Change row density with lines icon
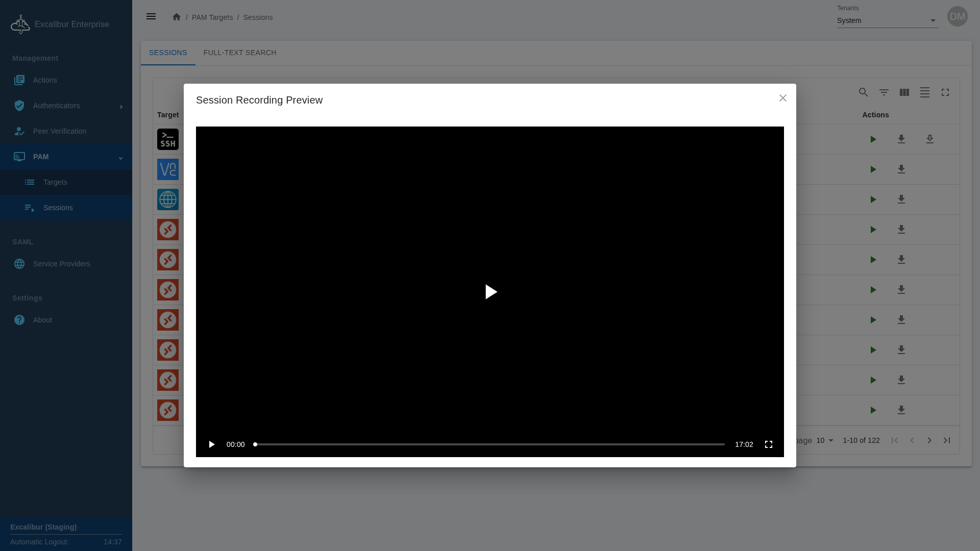Image resolution: width=980 pixels, height=551 pixels. (x=924, y=92)
